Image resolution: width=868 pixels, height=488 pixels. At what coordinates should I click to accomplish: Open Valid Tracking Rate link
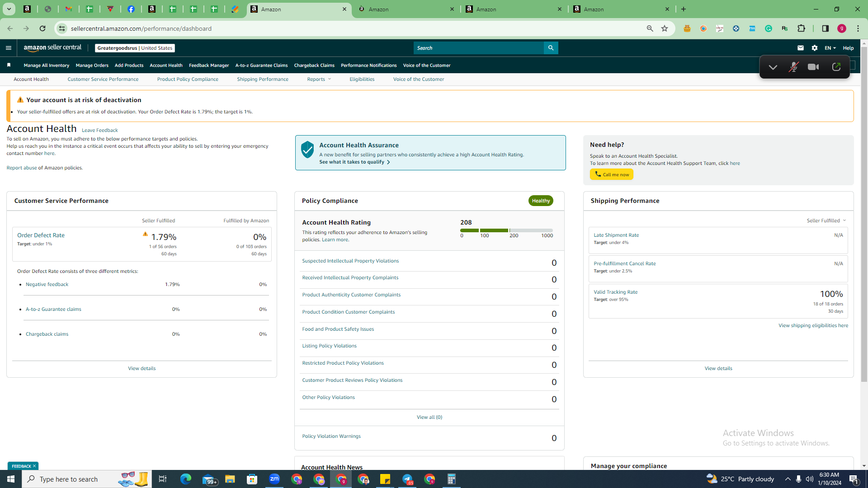pos(615,292)
